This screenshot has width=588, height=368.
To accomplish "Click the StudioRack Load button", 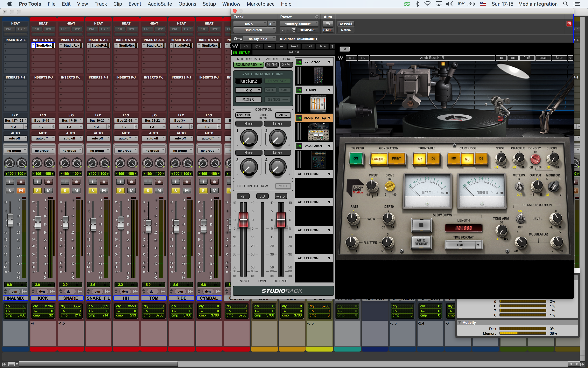I will 308,46.
